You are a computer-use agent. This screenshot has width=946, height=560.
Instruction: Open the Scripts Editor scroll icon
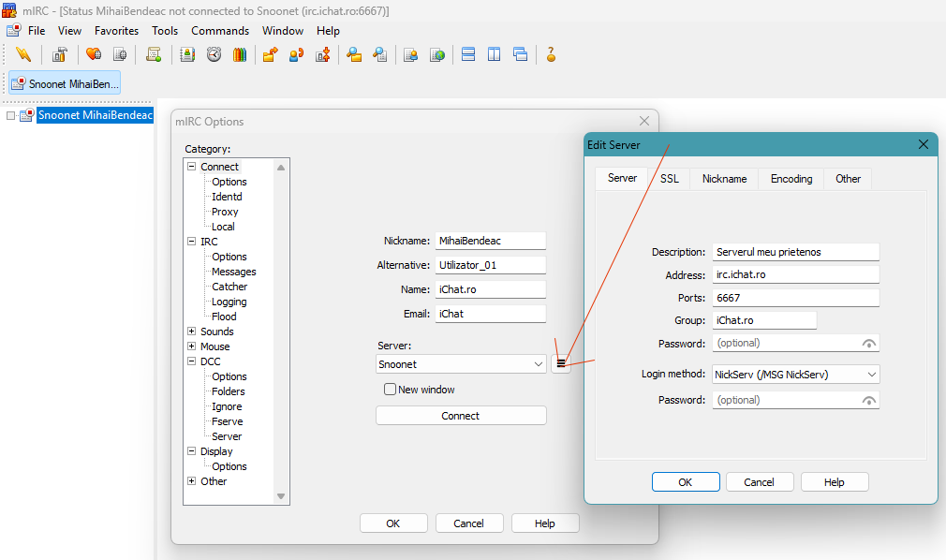pos(154,54)
